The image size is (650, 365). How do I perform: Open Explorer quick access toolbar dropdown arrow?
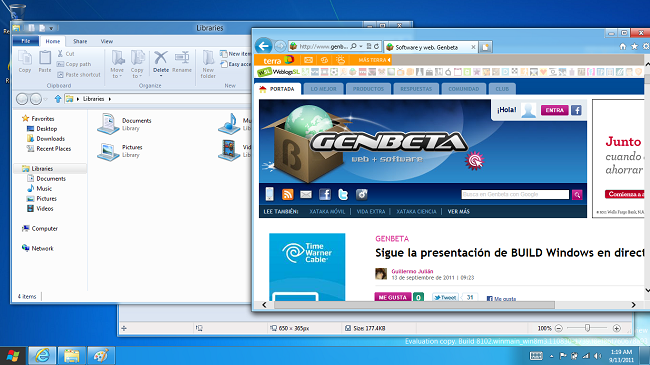[x=51, y=28]
